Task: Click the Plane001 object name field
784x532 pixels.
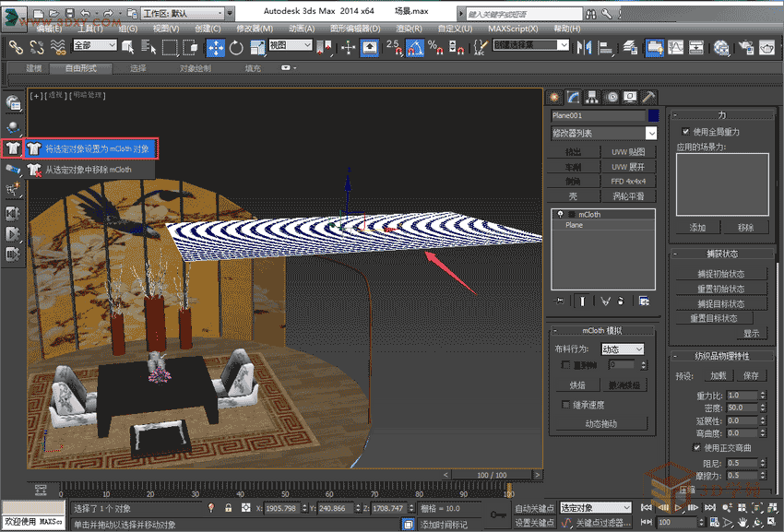Action: coord(597,115)
